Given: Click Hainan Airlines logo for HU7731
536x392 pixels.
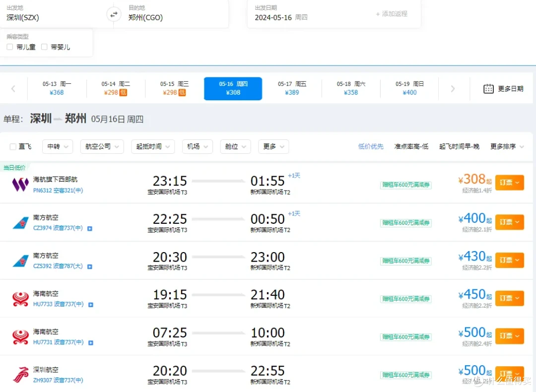Looking at the screenshot, I should (x=20, y=337).
